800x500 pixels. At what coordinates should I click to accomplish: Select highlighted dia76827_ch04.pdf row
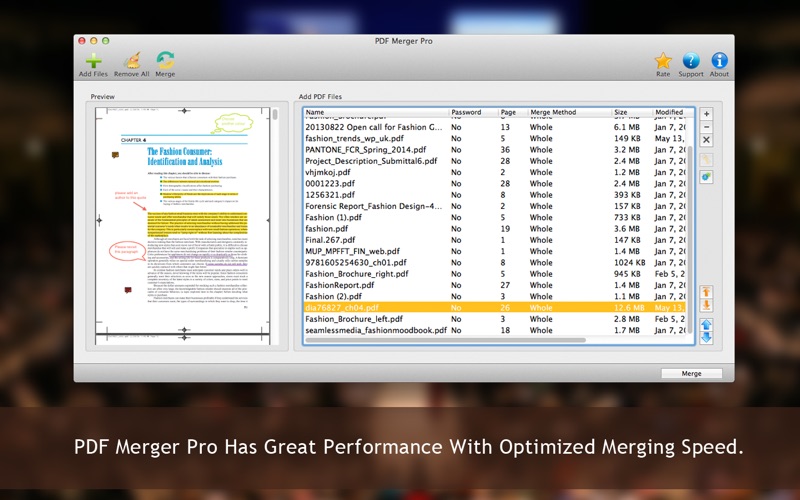pos(495,307)
